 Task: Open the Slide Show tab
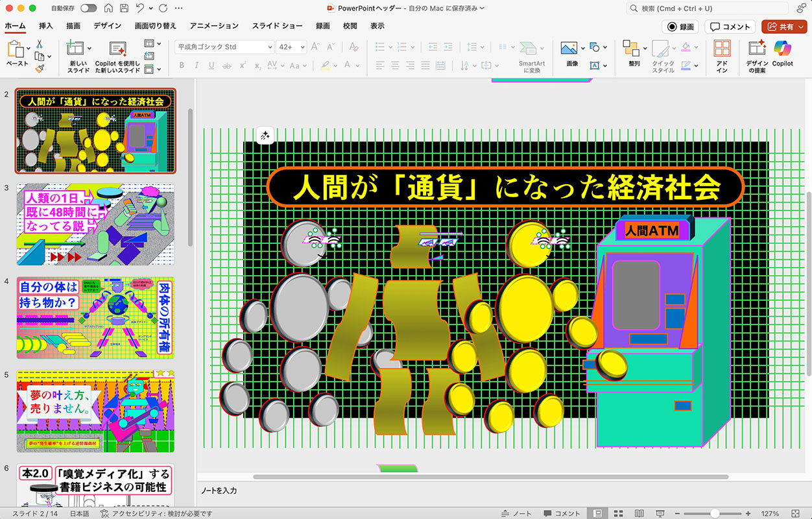click(277, 26)
